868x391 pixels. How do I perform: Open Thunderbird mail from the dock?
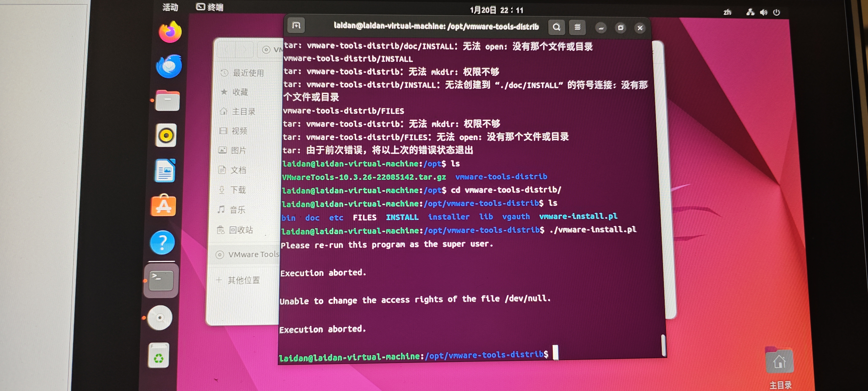[x=169, y=66]
